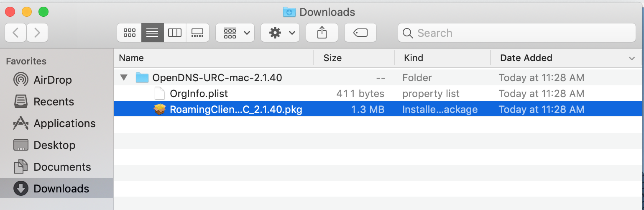This screenshot has height=210, width=644.
Task: Sort files by Size column
Action: coord(332,58)
